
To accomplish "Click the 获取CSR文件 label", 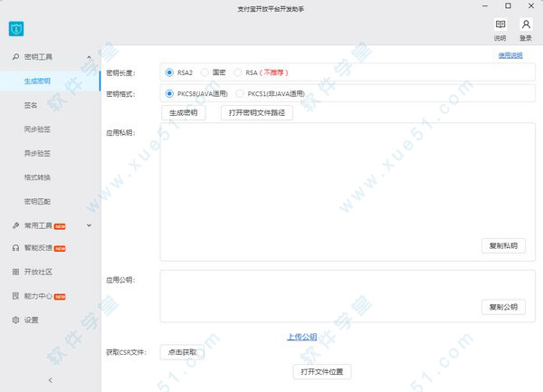I will tap(127, 352).
